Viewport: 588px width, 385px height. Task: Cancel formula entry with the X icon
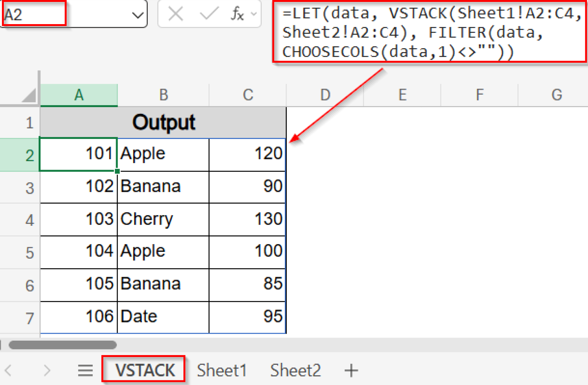[176, 14]
